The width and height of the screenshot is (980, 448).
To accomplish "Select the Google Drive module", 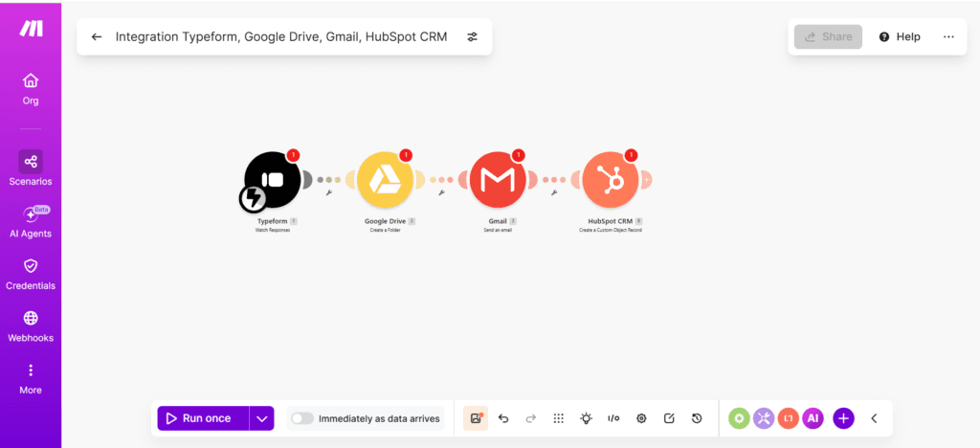I will click(x=385, y=180).
